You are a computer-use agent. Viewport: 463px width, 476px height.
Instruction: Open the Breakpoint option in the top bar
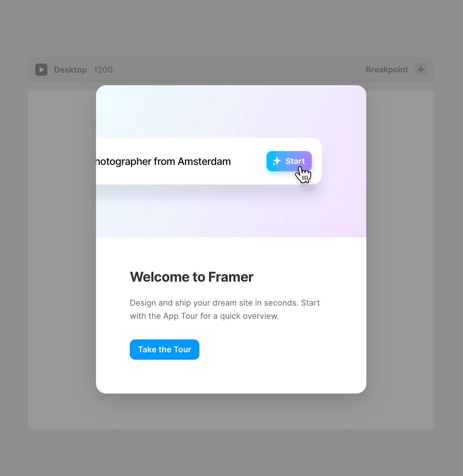[387, 70]
